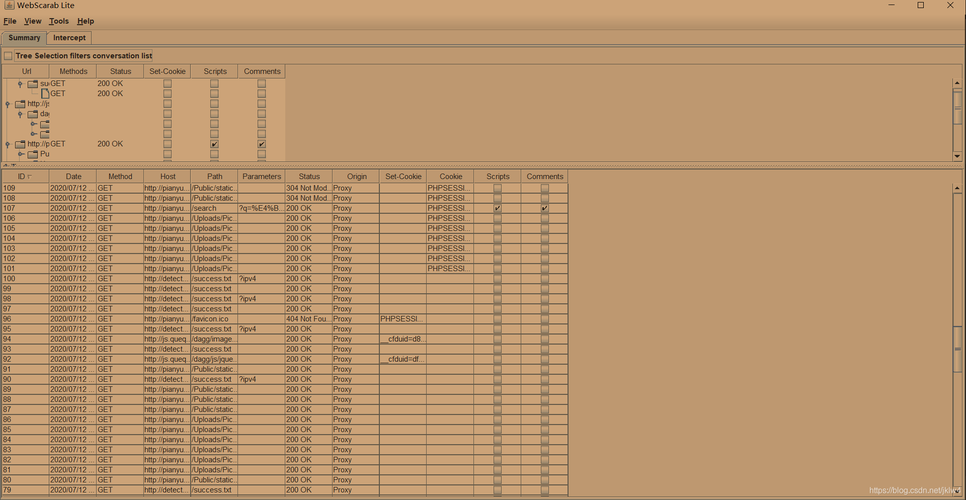Select the http://p host folder icon

click(x=20, y=144)
